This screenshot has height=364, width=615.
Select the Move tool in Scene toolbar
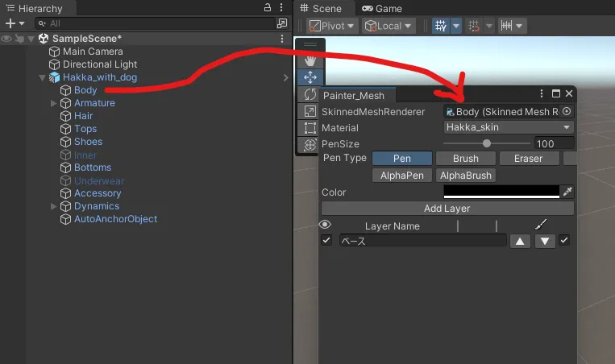[310, 77]
